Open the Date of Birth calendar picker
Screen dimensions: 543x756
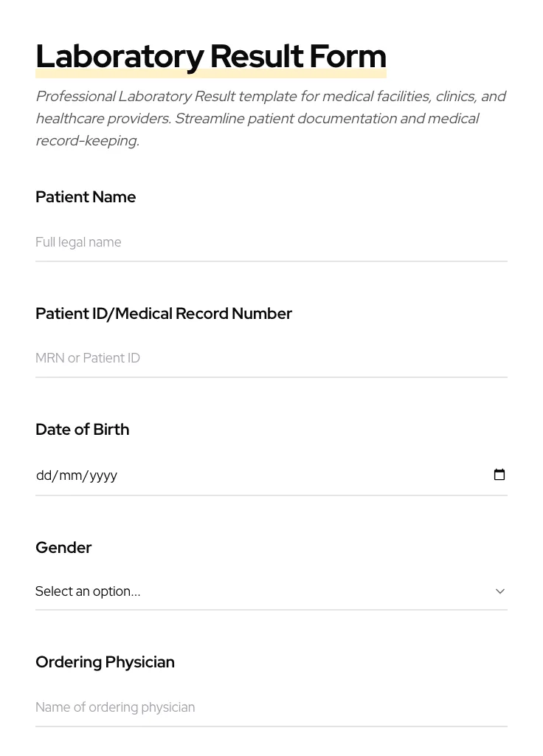tap(499, 475)
